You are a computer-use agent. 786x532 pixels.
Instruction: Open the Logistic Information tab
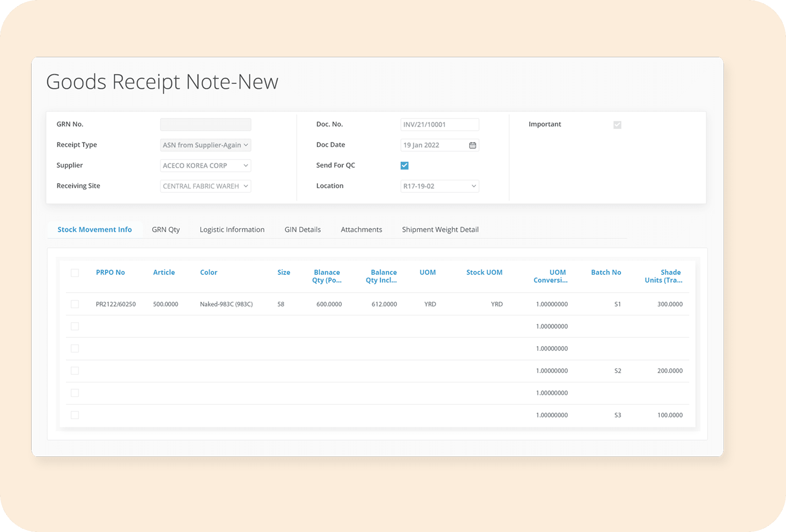[x=232, y=230]
